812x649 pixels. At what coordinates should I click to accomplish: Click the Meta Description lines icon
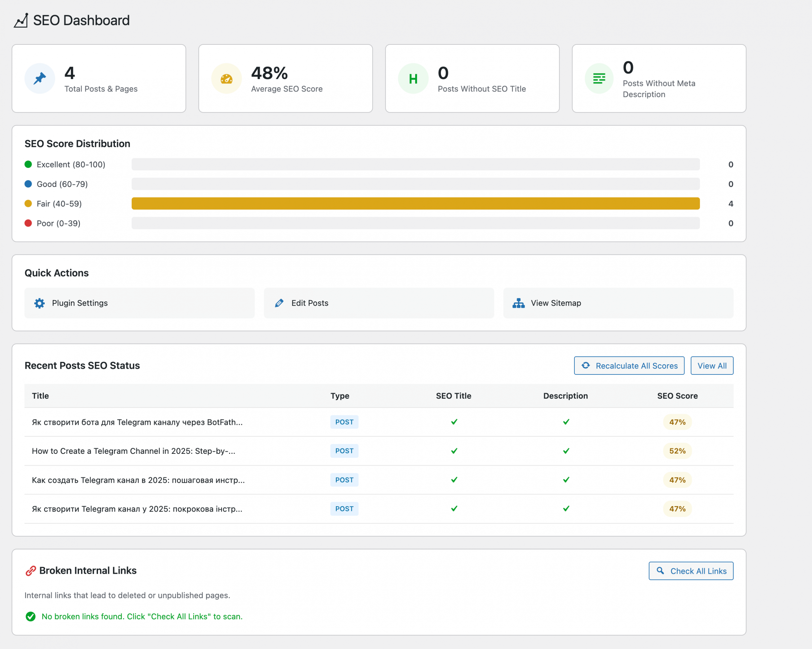click(x=599, y=78)
